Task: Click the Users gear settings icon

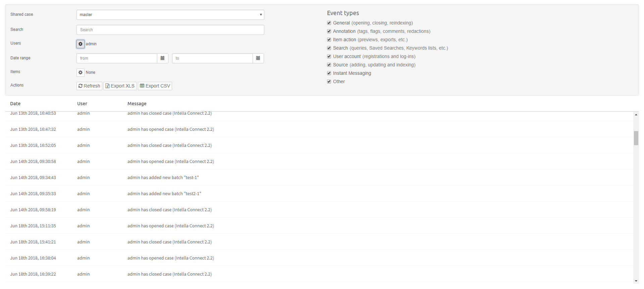Action: pyautogui.click(x=80, y=44)
